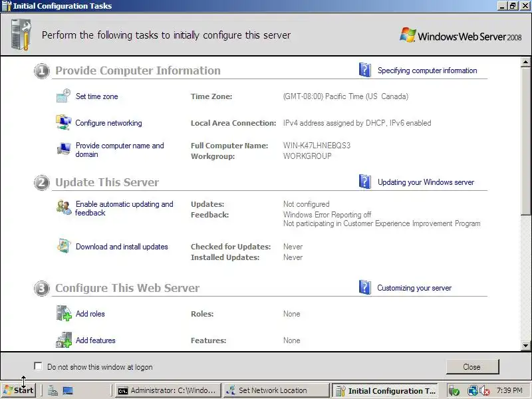Click Windows Error Reporting off text
The height and width of the screenshot is (399, 532).
point(327,215)
